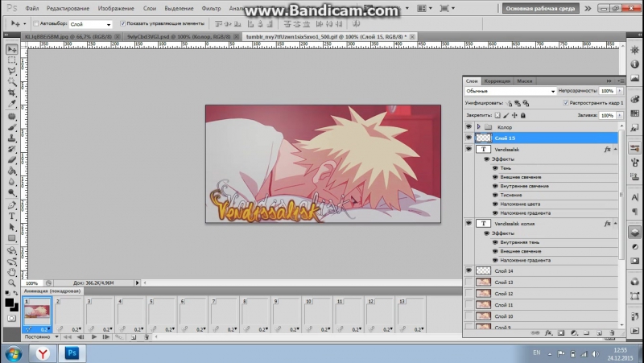The height and width of the screenshot is (363, 644).
Task: Open Swatches grid icon in right dock
Action: [x=634, y=113]
